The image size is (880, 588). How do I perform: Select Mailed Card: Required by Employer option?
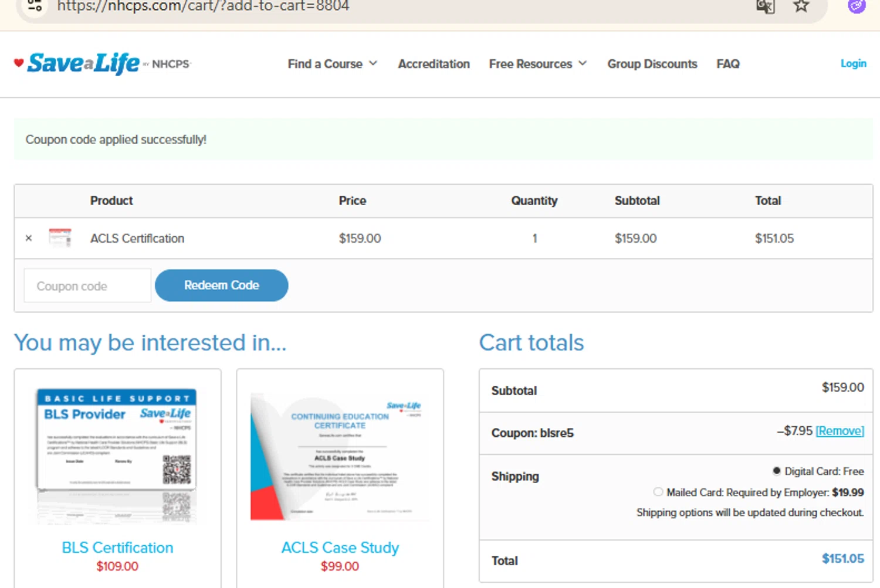[x=658, y=492]
